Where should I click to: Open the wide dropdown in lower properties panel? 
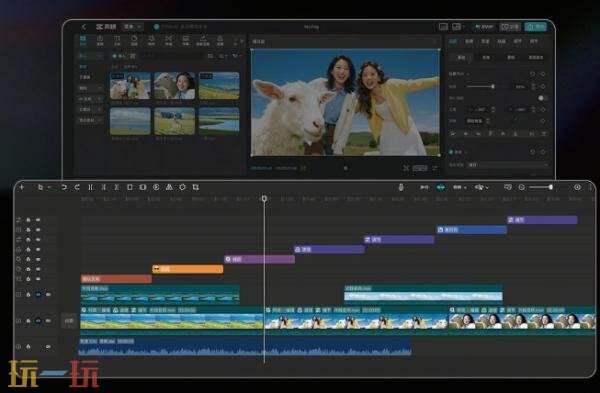[x=508, y=165]
